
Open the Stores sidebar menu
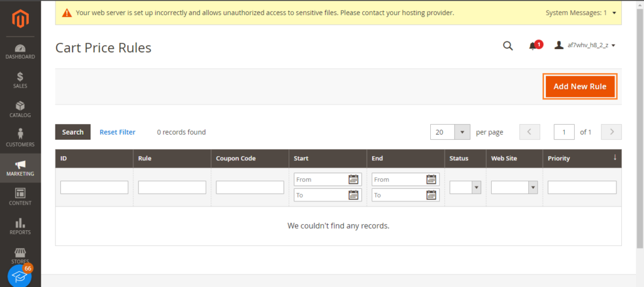coord(20,256)
